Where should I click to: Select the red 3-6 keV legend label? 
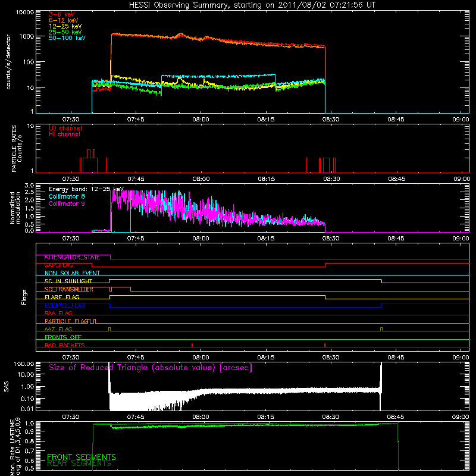point(62,14)
